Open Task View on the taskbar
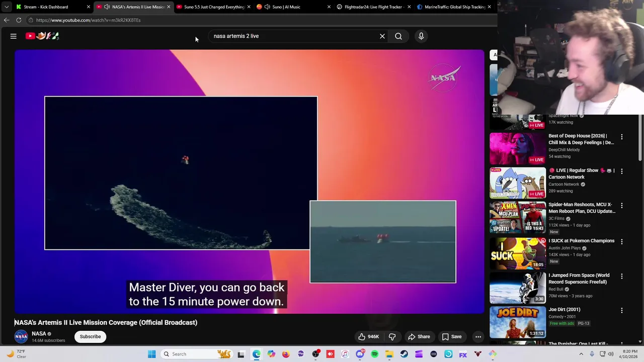Screen dimensions: 644x362 click(x=241, y=354)
